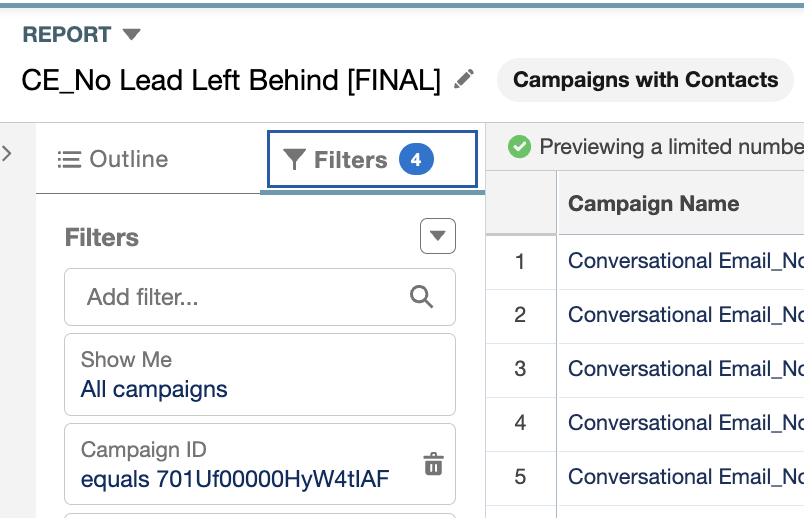Screen dimensions: 804x518
Task: Click the funnel icon on Filters tab
Action: pos(294,160)
